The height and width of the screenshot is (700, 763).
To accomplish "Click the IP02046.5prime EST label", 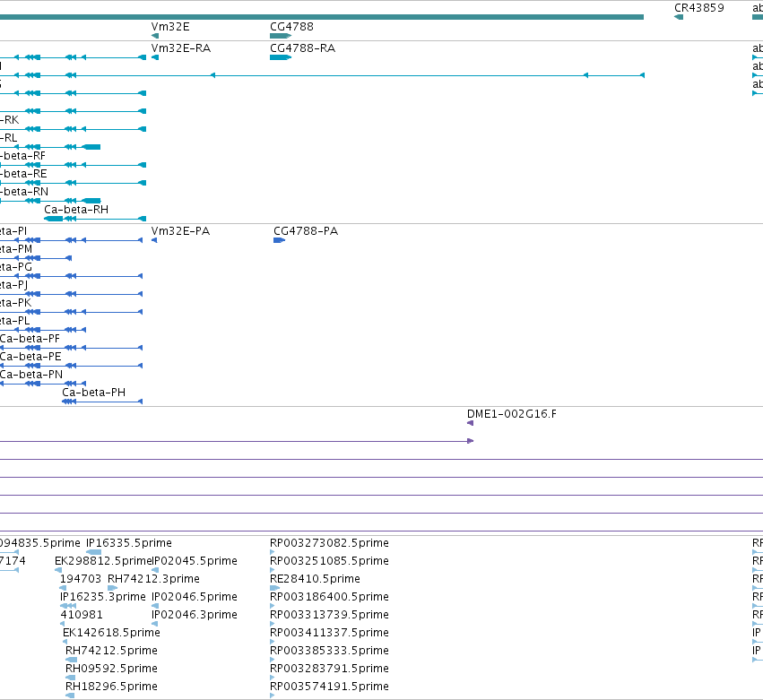I will pos(195,597).
